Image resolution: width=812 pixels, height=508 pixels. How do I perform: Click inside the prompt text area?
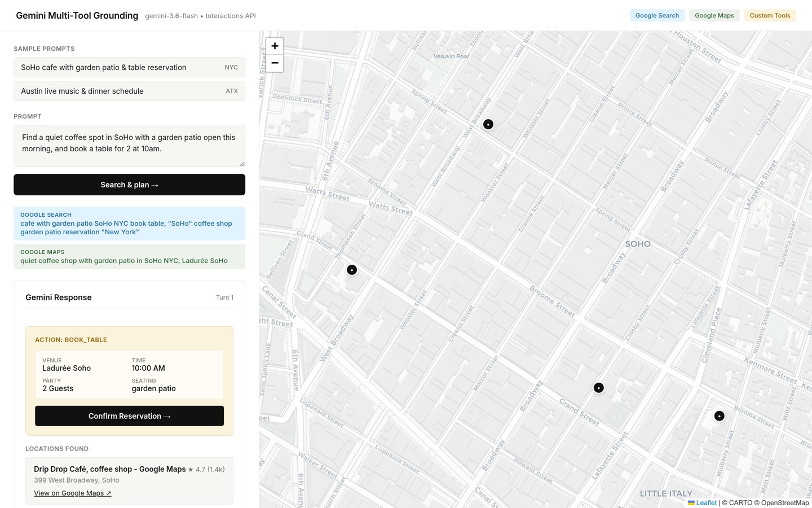(129, 146)
